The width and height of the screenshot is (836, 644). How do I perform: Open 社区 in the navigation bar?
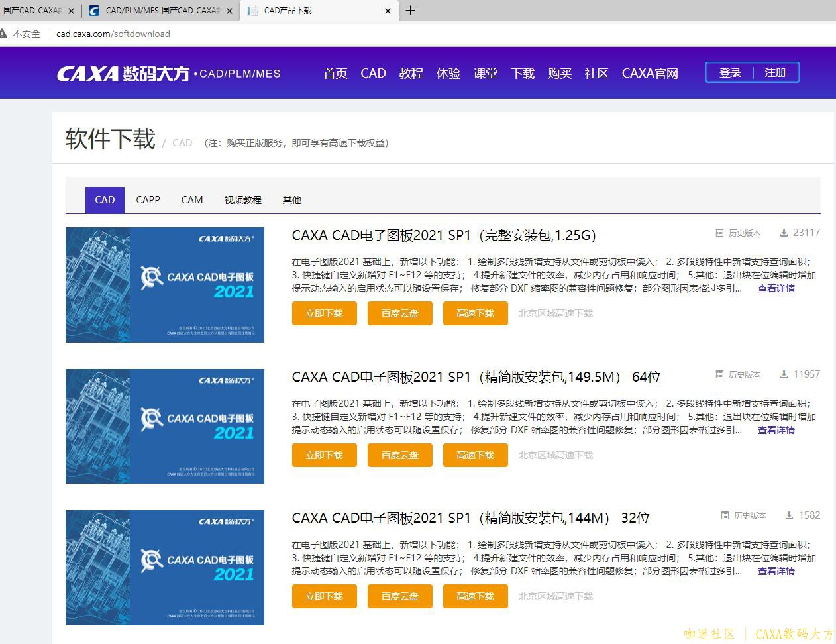click(596, 74)
